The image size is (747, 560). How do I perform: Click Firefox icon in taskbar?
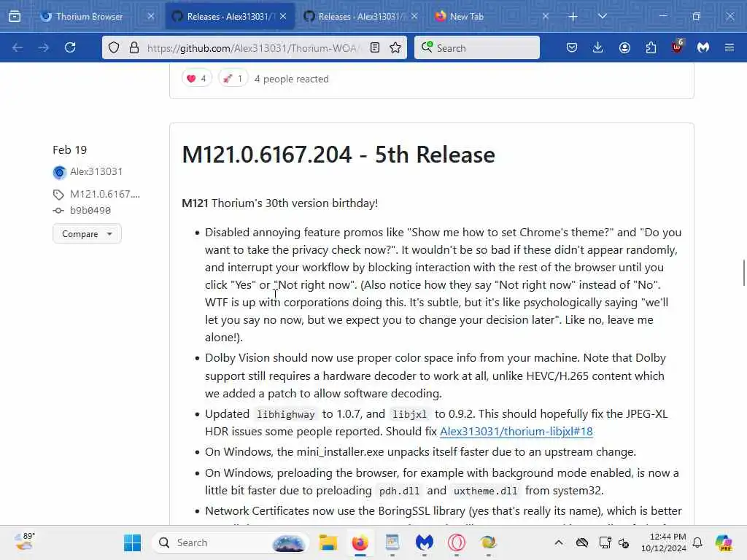[360, 542]
